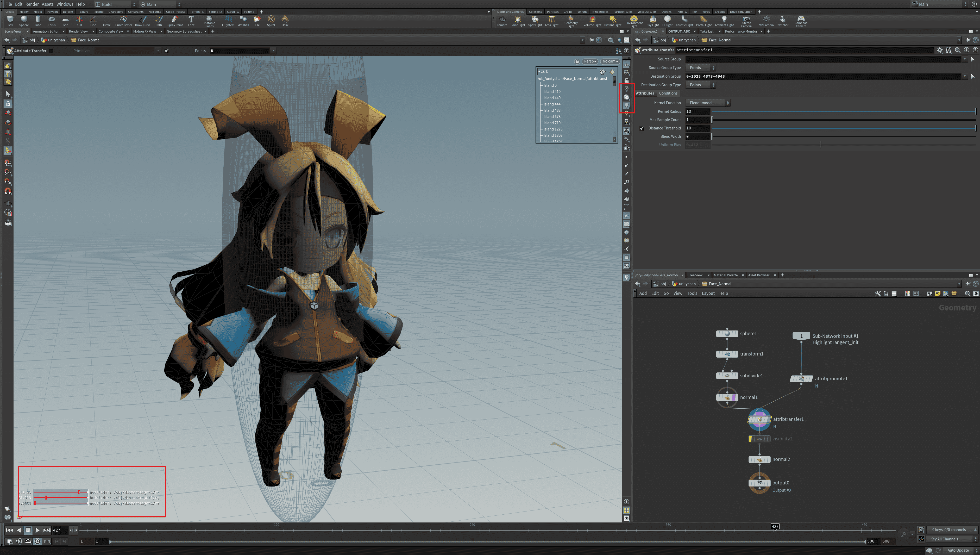The height and width of the screenshot is (555, 980).
Task: Toggle real-time playback button
Action: coord(37,541)
